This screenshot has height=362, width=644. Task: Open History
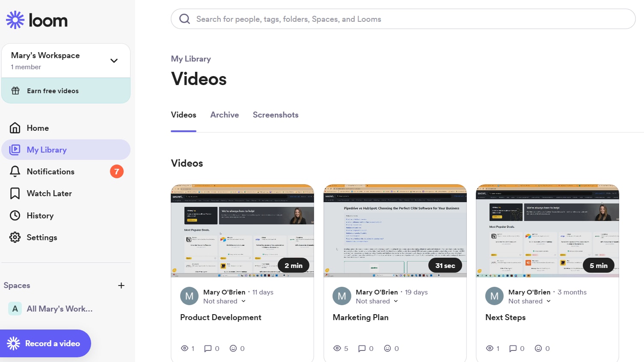pos(66,215)
